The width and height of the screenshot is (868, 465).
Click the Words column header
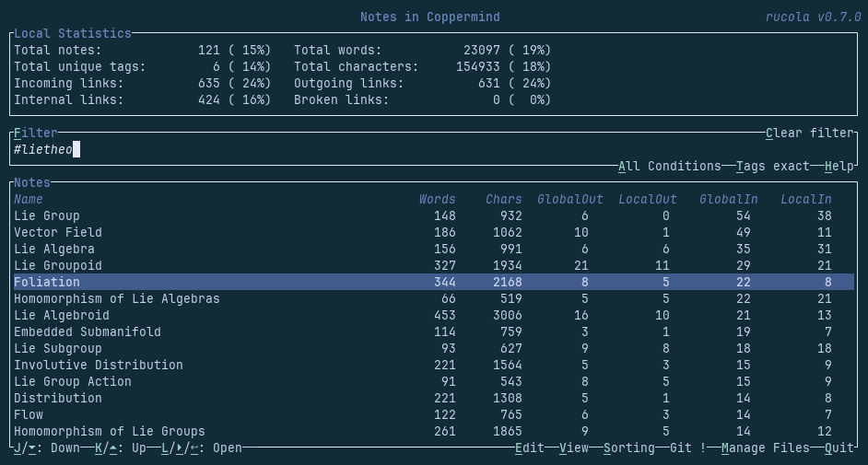pos(437,199)
